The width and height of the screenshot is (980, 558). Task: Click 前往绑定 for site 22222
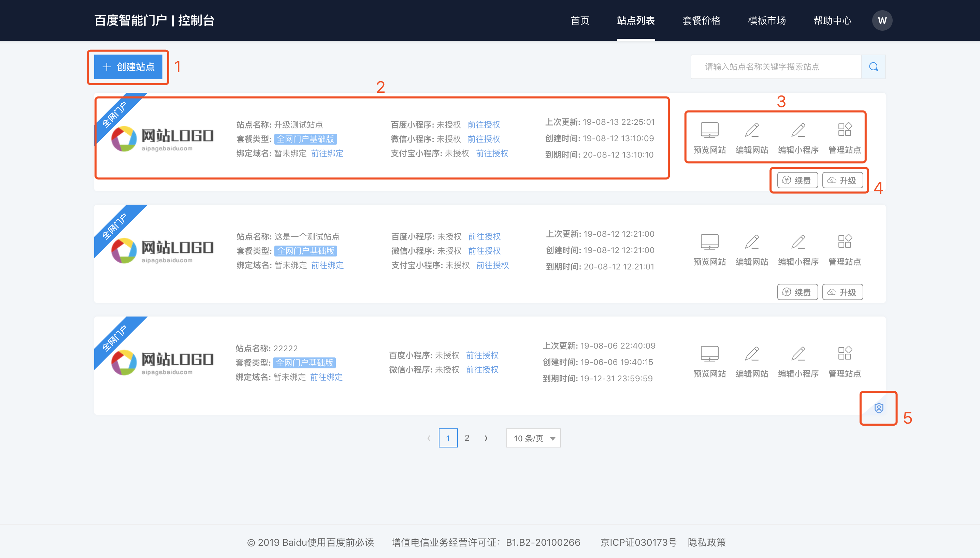[326, 378]
